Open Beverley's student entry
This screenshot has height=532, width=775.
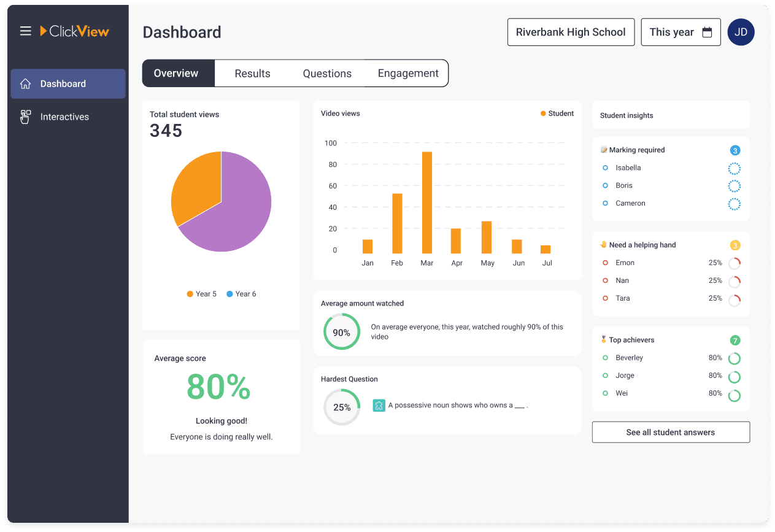click(671, 358)
